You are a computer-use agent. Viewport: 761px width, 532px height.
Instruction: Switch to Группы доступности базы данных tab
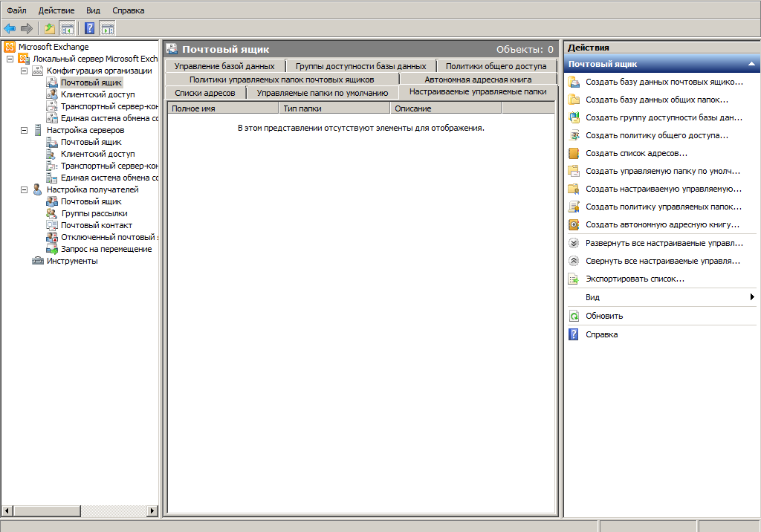coord(361,67)
